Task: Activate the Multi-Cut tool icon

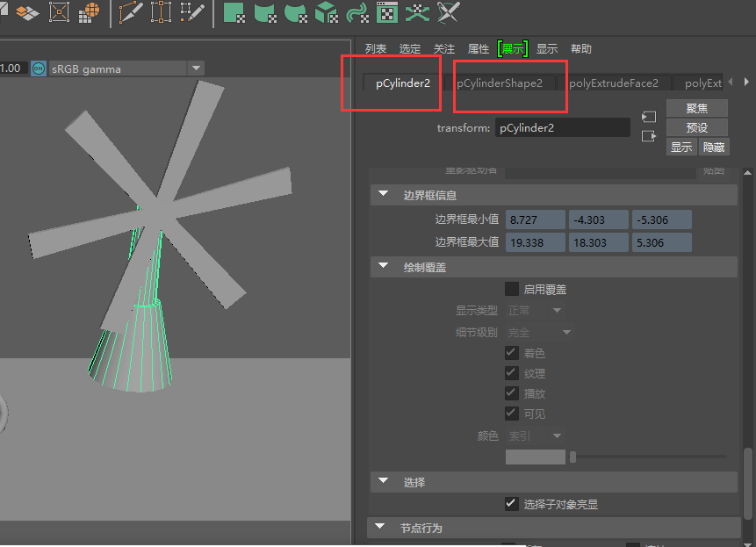Action: coord(127,12)
